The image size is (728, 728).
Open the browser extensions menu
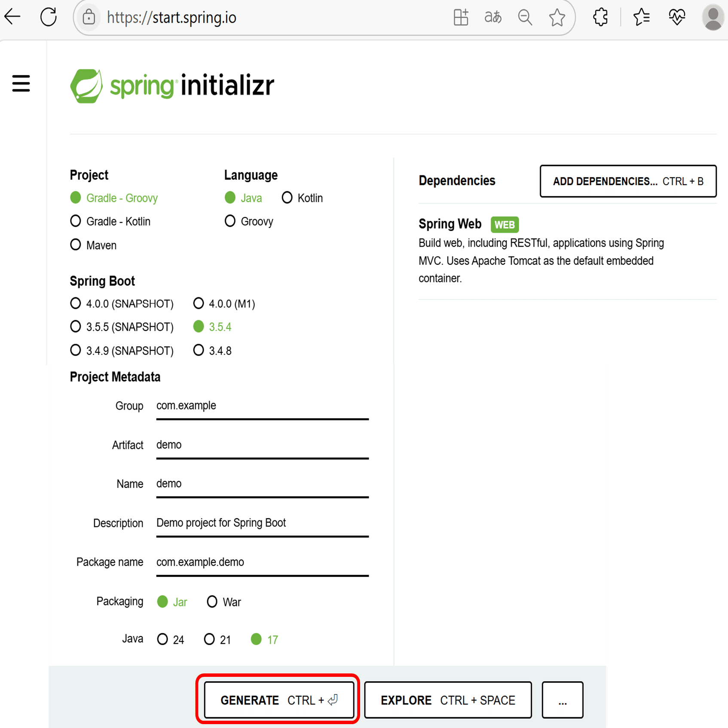pos(600,17)
